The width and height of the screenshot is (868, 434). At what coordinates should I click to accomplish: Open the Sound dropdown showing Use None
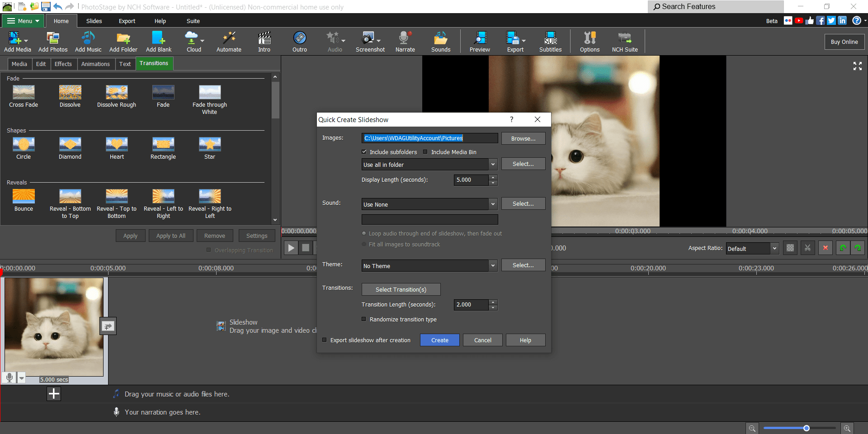pyautogui.click(x=493, y=204)
